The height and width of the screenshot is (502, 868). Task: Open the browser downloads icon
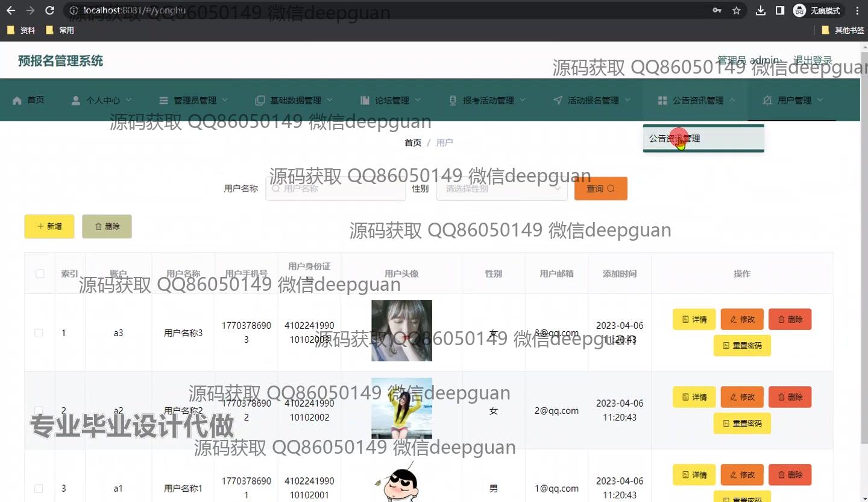[761, 10]
